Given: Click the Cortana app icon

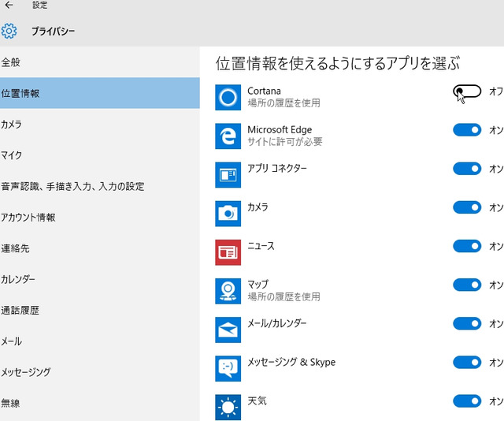Looking at the screenshot, I should [228, 97].
